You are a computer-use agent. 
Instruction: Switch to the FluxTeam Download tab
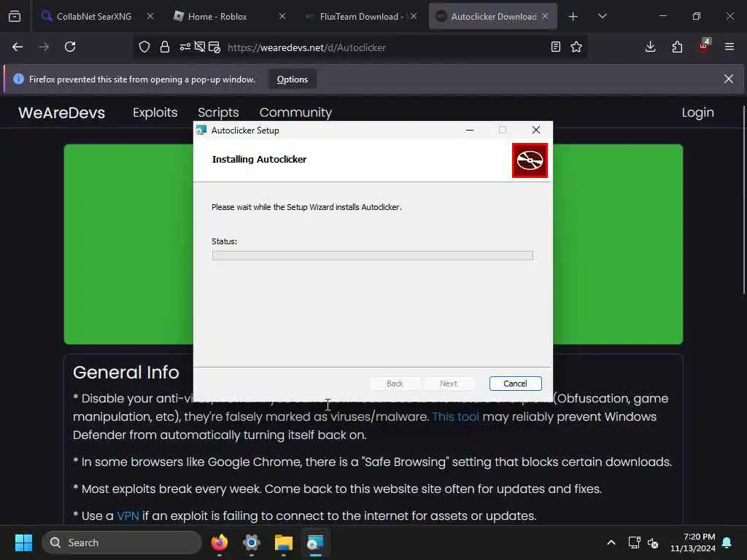(362, 16)
